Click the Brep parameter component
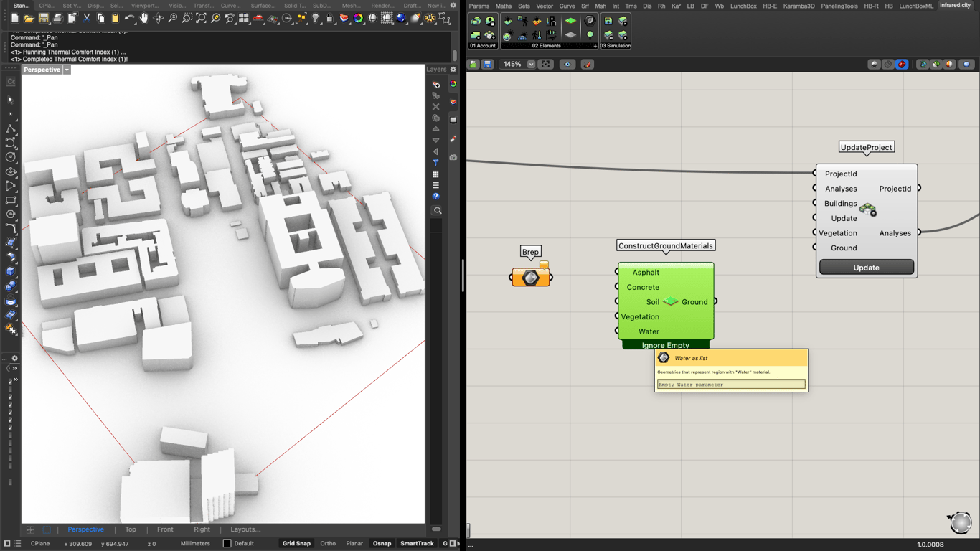This screenshot has height=551, width=980. click(530, 278)
